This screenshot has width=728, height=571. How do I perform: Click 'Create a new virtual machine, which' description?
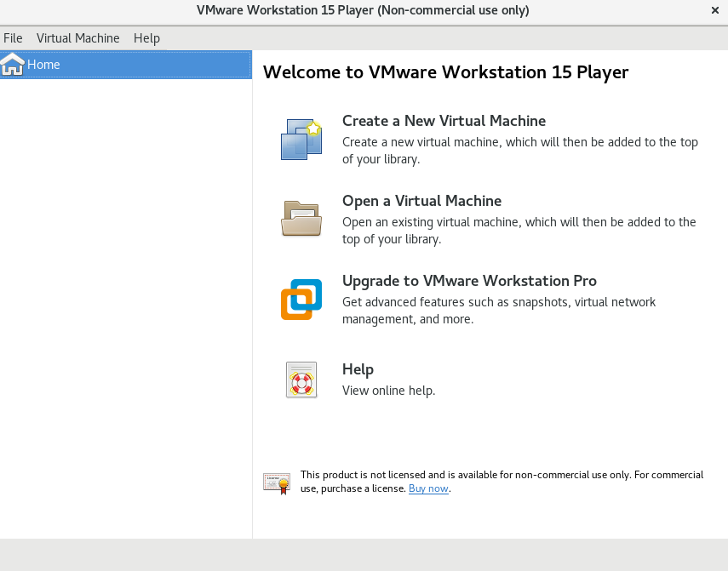coord(520,151)
